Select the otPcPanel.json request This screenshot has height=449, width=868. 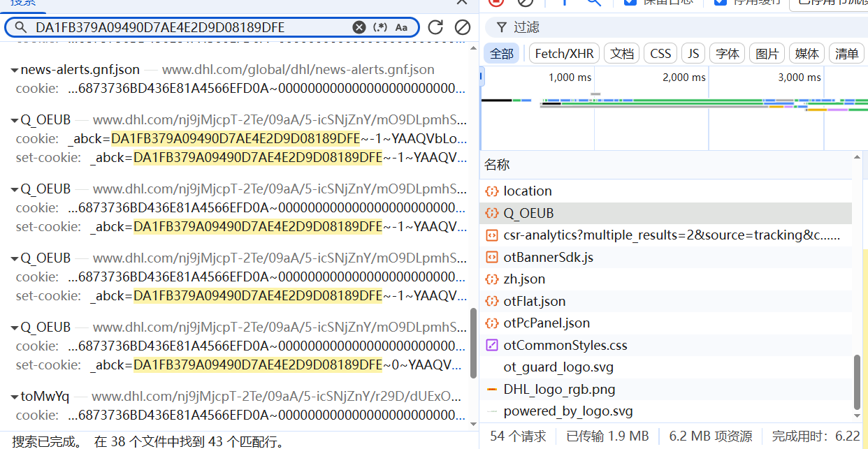[x=666, y=323]
